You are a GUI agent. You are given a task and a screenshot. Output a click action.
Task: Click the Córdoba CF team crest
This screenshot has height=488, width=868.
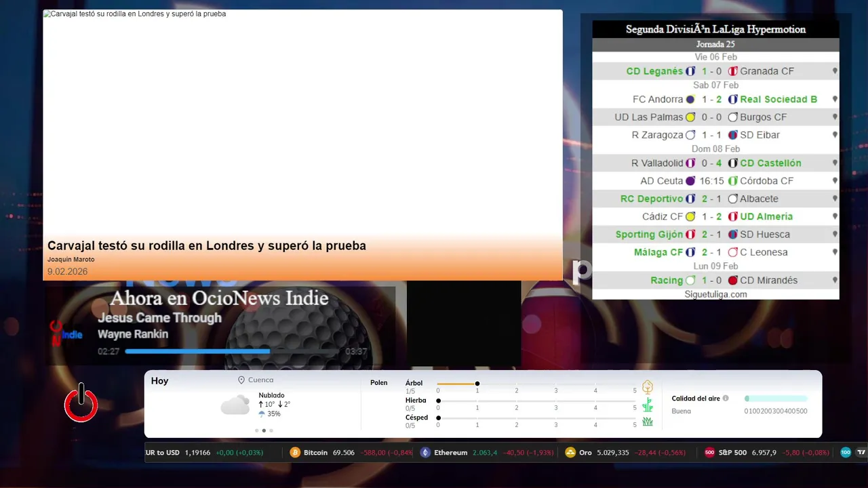click(733, 181)
